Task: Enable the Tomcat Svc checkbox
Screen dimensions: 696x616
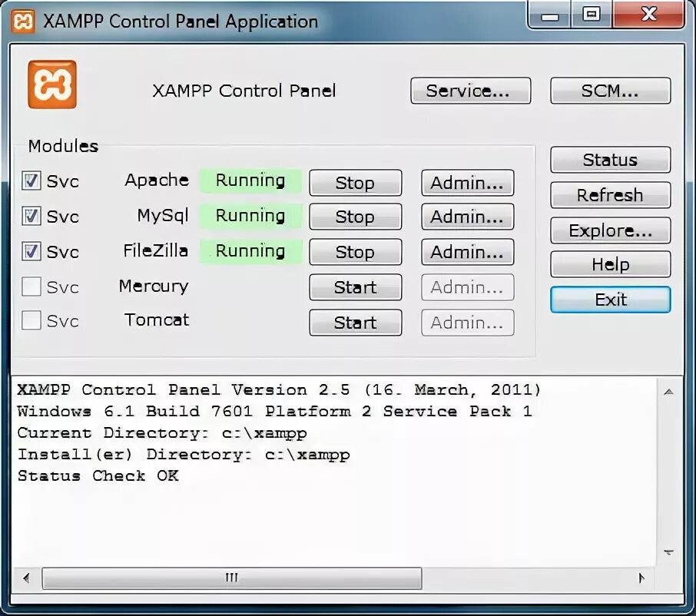Action: tap(31, 320)
